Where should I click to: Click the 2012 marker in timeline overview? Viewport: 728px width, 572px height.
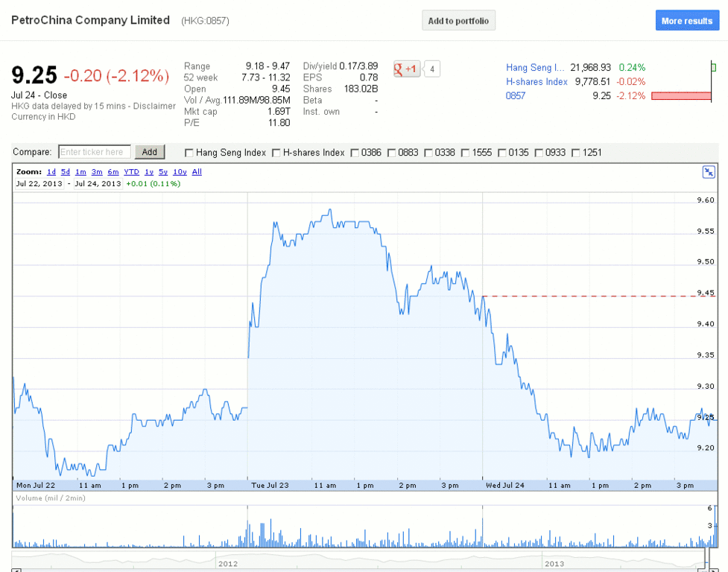pos(228,564)
